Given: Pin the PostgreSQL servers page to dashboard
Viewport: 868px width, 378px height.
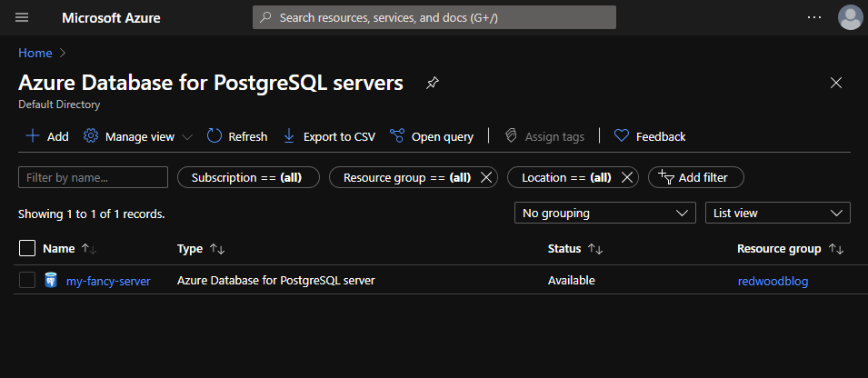Looking at the screenshot, I should [433, 84].
